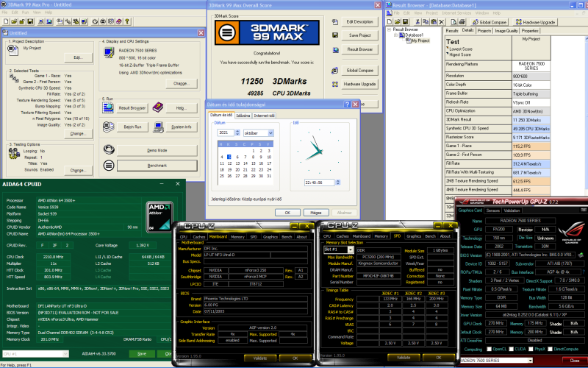The height and width of the screenshot is (368, 588).
Task: Click the Batch Run button
Action: pyautogui.click(x=132, y=127)
